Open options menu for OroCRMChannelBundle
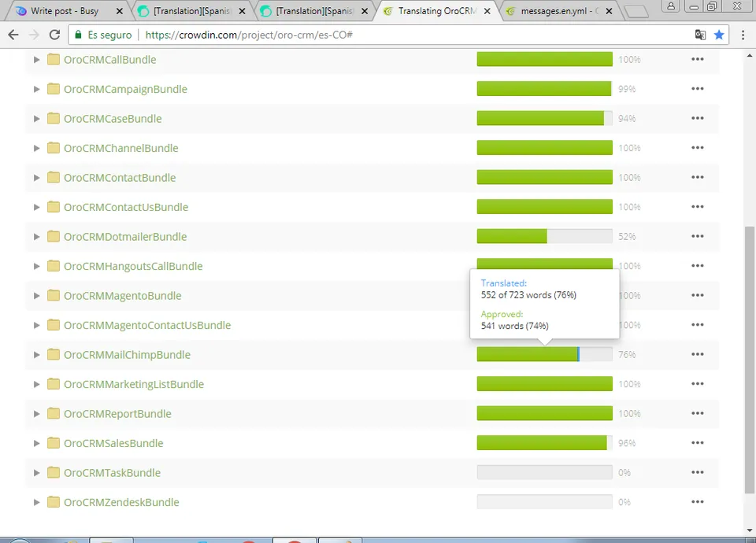 (x=697, y=147)
